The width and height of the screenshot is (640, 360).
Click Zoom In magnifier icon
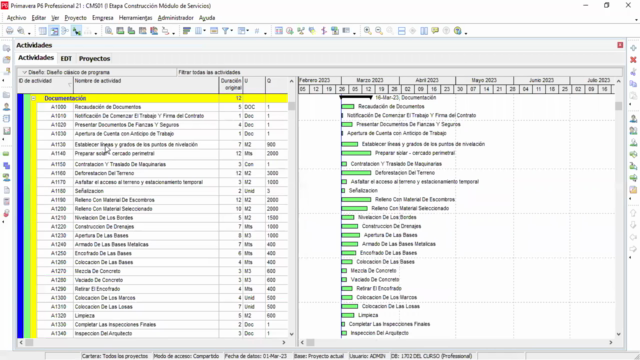(367, 31)
